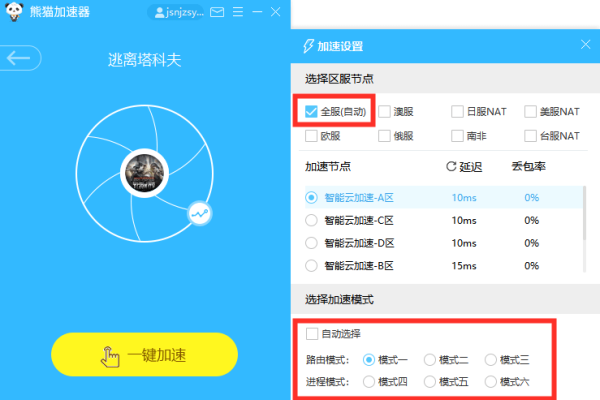
Task: Check the 南非 checkbox
Action: pos(457,136)
